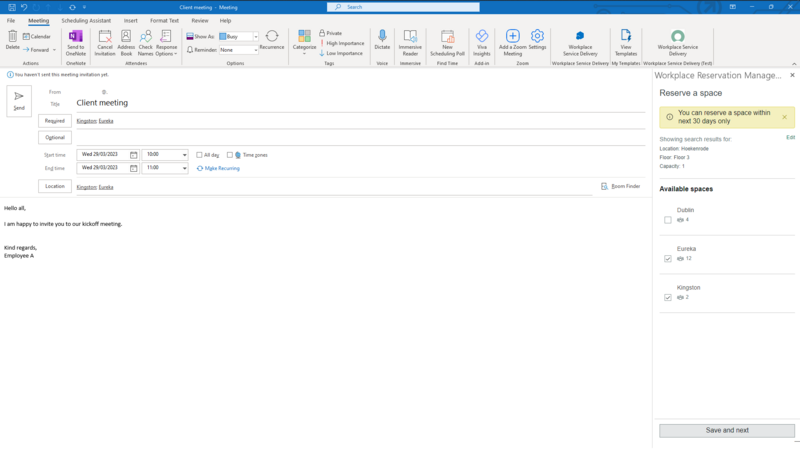Check the Dublin space checkbox
The height and width of the screenshot is (450, 800).
click(668, 220)
